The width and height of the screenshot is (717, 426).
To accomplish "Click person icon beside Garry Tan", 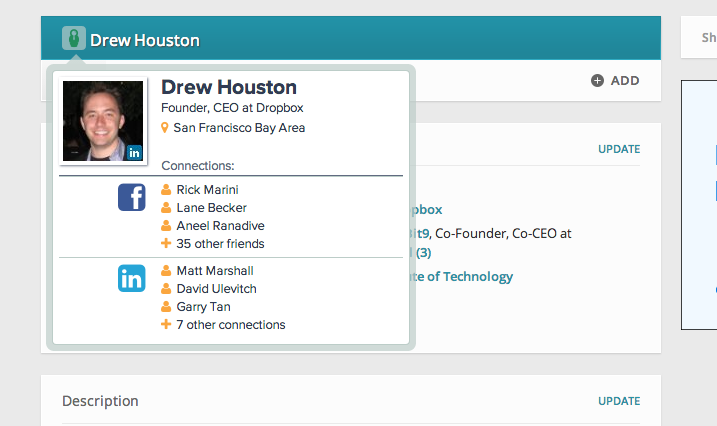I will click(166, 307).
